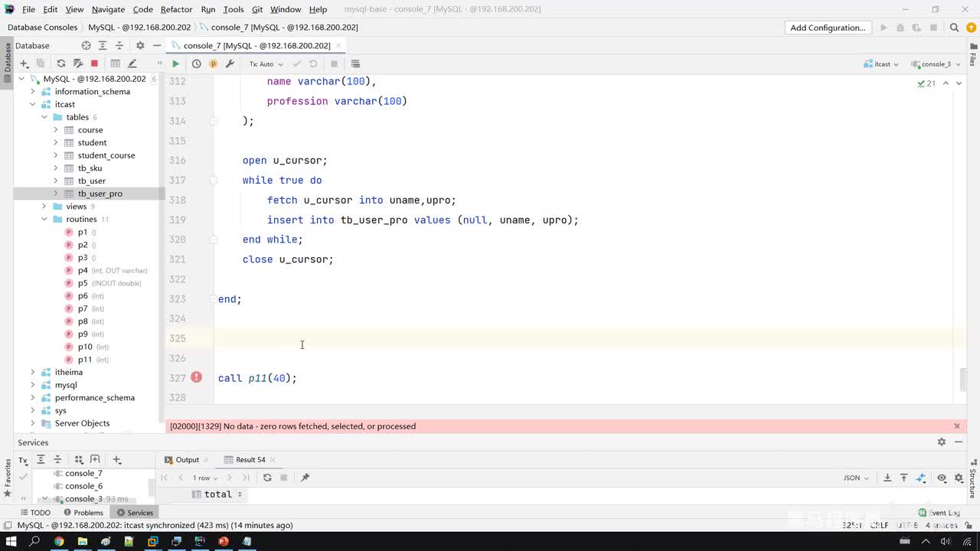Screen dimensions: 980x551
Task: Run the query with the green Execute button
Action: (175, 64)
